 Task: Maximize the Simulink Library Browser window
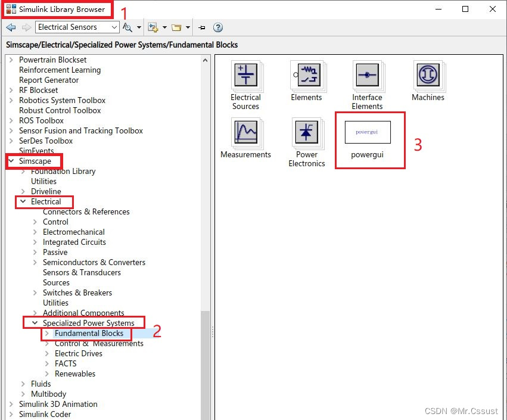pos(465,9)
